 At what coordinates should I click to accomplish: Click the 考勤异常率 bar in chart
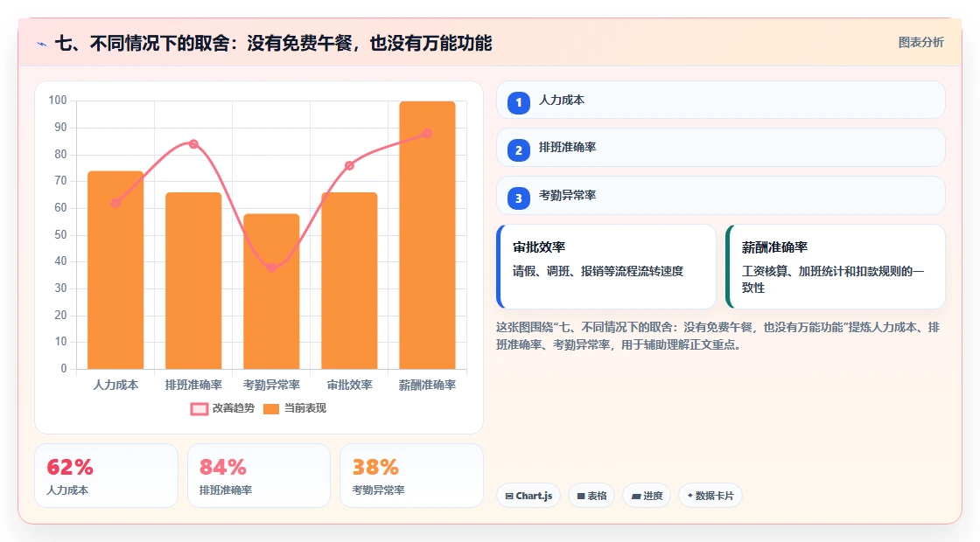pos(271,292)
